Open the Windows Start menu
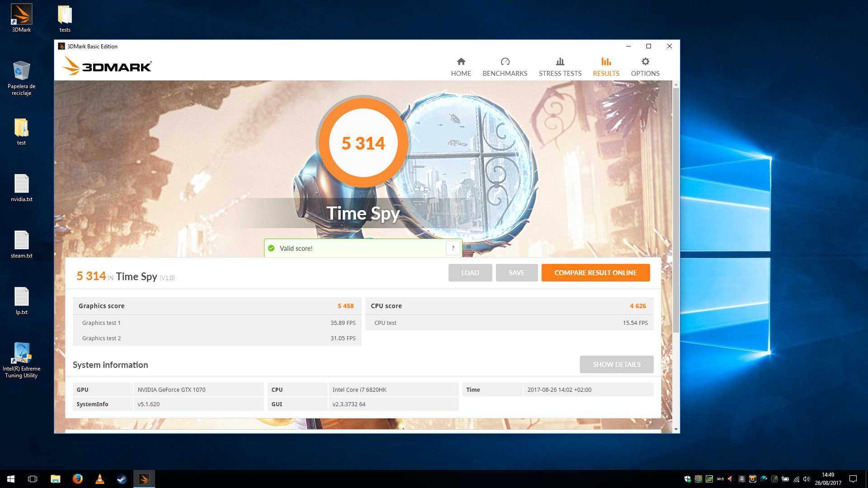Image resolution: width=868 pixels, height=488 pixels. (x=11, y=479)
